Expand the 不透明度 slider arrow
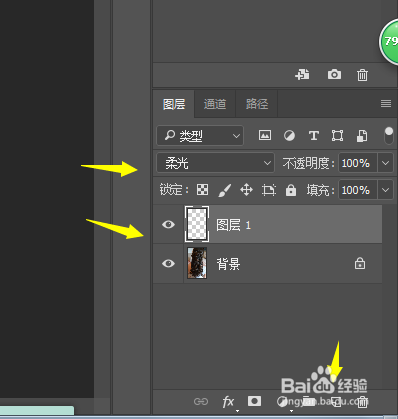 tap(385, 163)
